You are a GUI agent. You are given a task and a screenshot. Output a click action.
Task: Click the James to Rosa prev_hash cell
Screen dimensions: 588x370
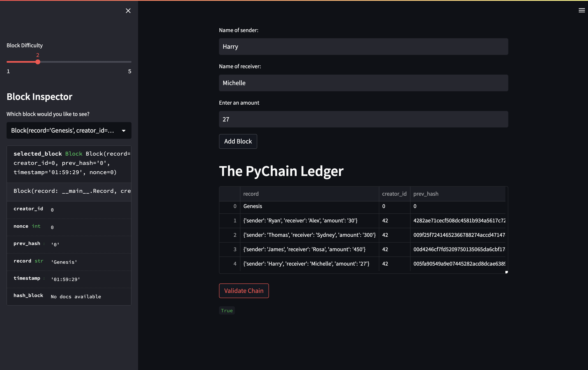click(459, 249)
